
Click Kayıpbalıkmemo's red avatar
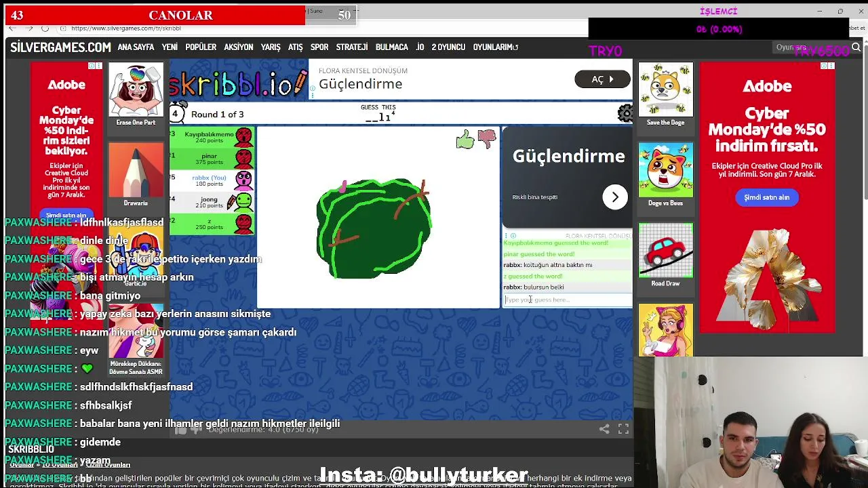click(243, 138)
